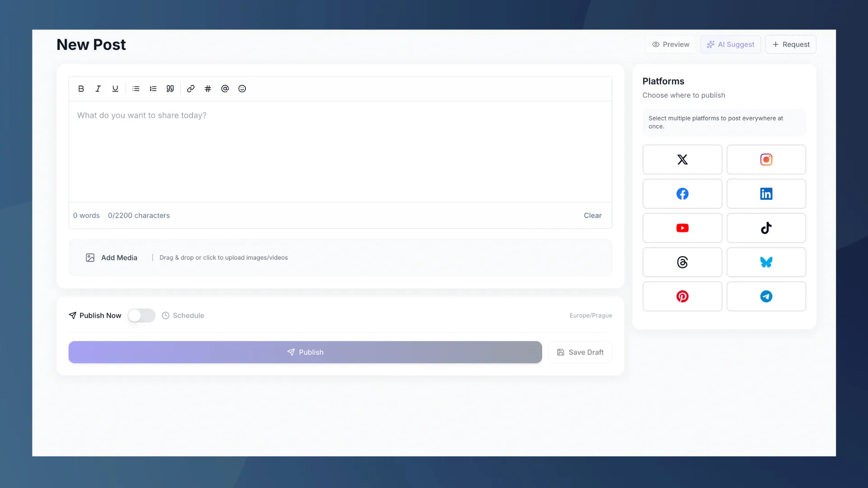This screenshot has width=868, height=488.
Task: Apply italic formatting
Action: tap(98, 89)
